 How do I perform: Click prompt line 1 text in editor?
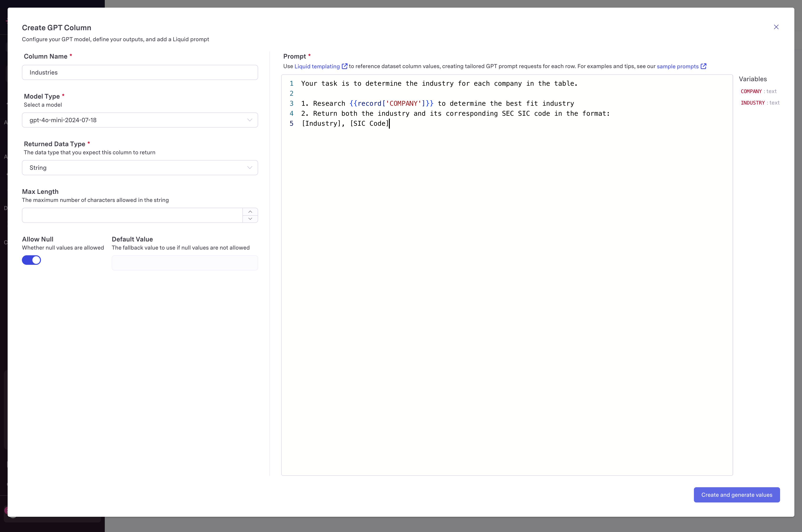pyautogui.click(x=439, y=83)
